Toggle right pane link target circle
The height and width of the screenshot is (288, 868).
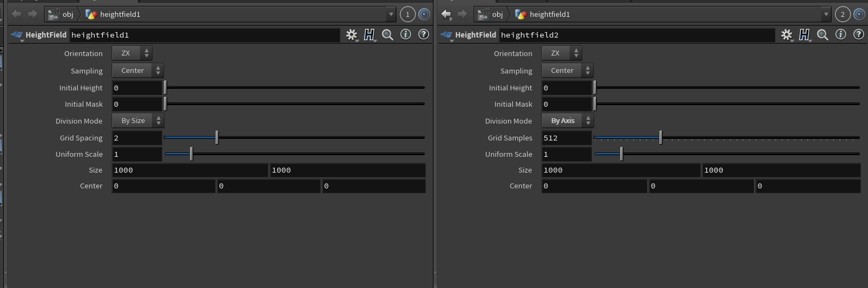click(859, 15)
